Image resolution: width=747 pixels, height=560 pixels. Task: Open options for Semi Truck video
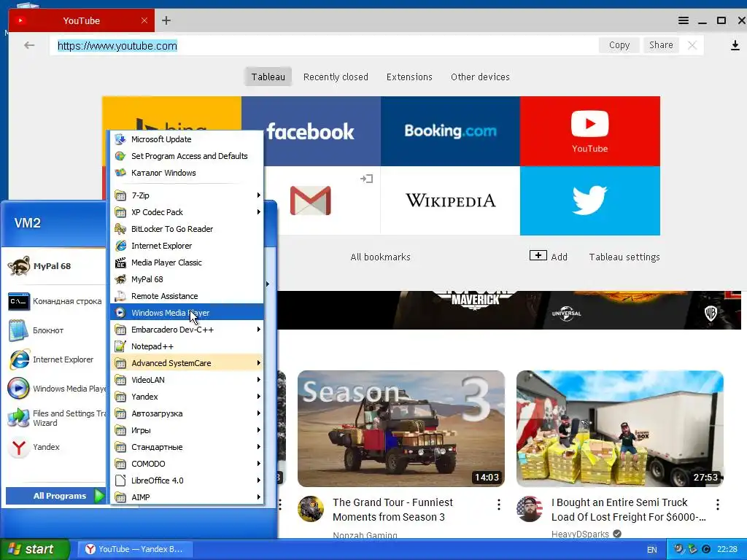(x=718, y=505)
